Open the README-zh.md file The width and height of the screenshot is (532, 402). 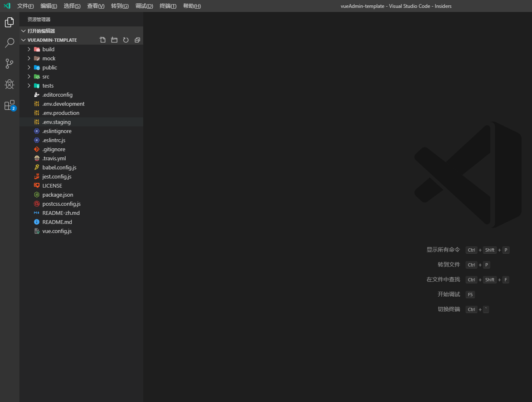pos(81,213)
